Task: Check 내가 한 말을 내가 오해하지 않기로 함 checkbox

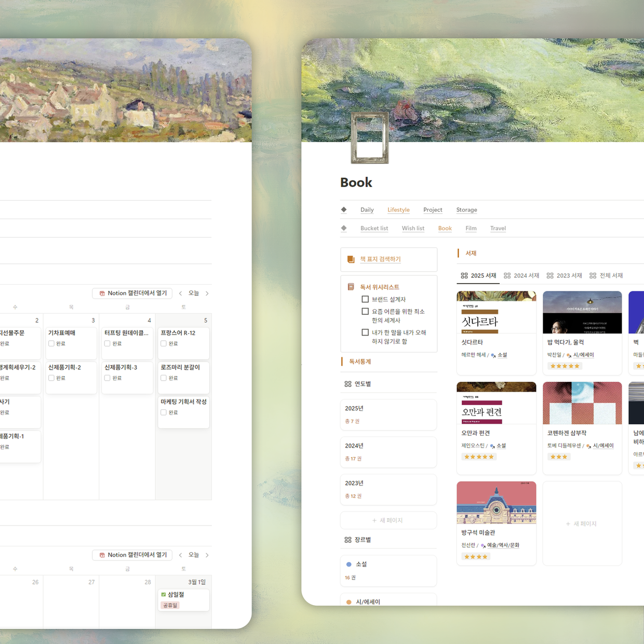Action: click(x=365, y=332)
